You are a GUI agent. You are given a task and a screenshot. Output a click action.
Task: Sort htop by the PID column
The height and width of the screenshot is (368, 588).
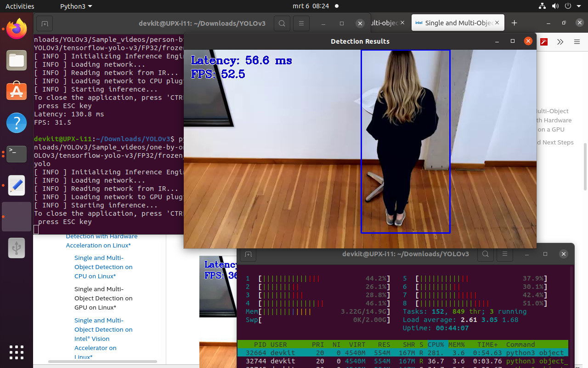259,345
